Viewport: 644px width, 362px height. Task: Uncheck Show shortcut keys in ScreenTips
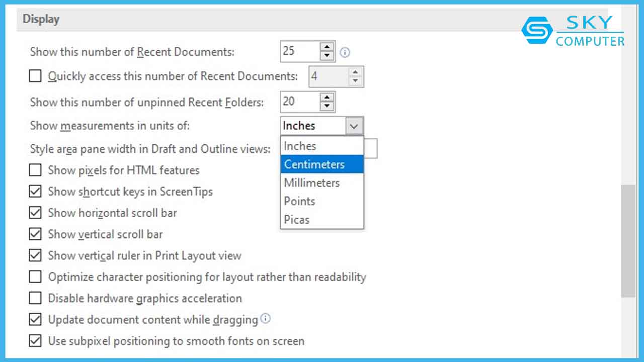(35, 192)
